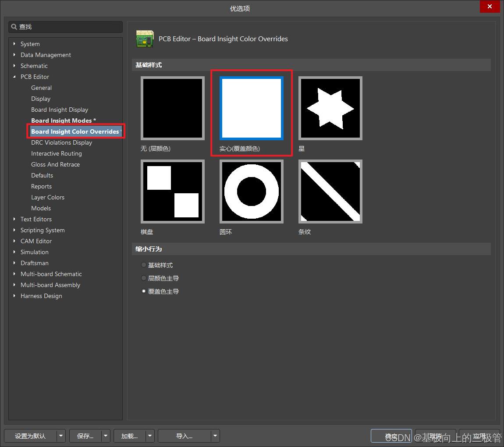The height and width of the screenshot is (447, 504).
Task: Click the 查找 search field
Action: click(x=66, y=27)
